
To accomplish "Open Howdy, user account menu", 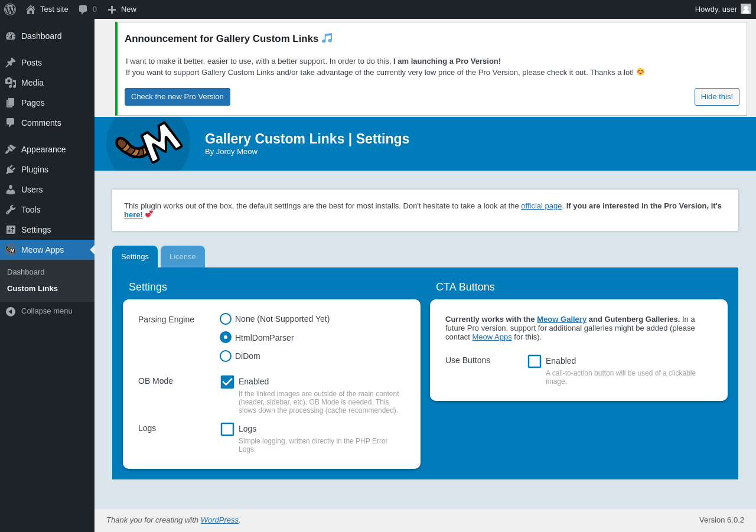I will tap(723, 9).
